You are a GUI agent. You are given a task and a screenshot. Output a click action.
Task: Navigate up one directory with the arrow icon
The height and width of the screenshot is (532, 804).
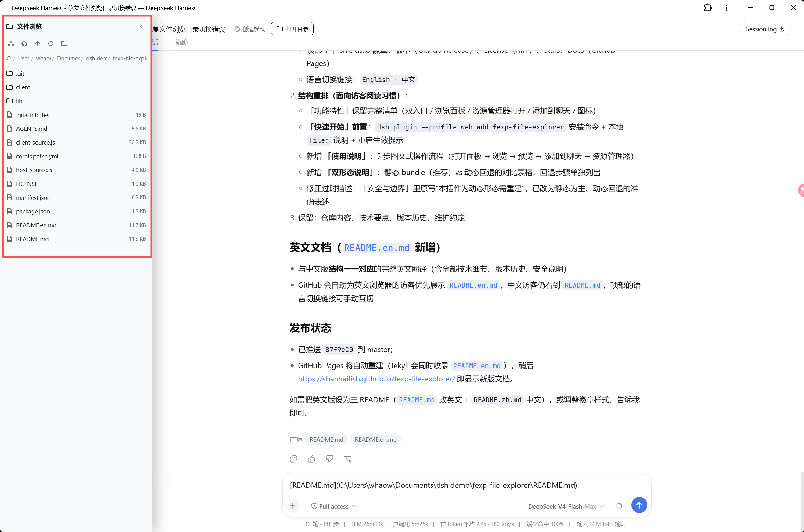coord(37,44)
